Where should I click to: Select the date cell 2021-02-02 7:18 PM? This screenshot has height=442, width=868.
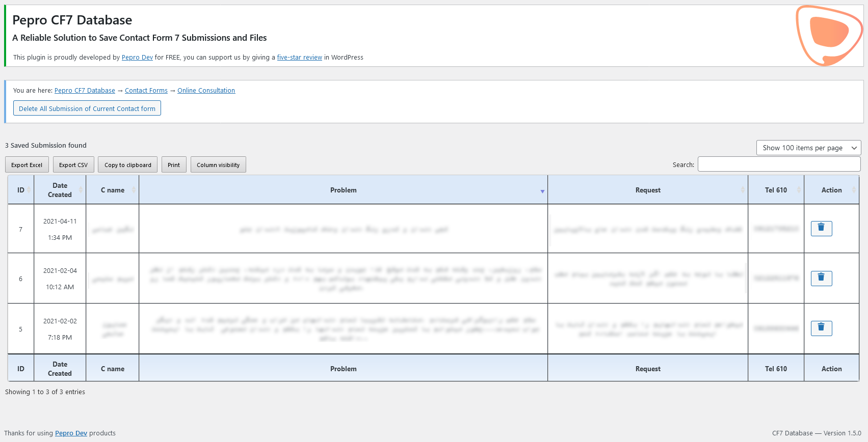pyautogui.click(x=60, y=329)
